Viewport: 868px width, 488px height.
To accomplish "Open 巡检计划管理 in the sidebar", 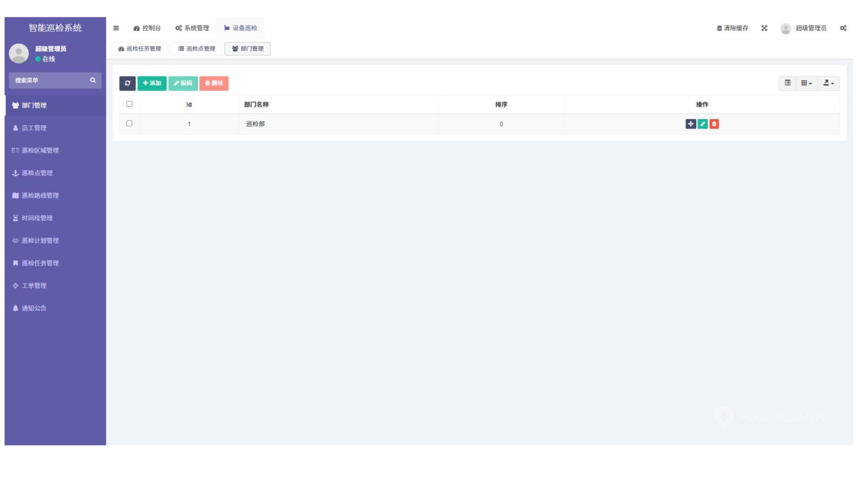I will pyautogui.click(x=55, y=240).
